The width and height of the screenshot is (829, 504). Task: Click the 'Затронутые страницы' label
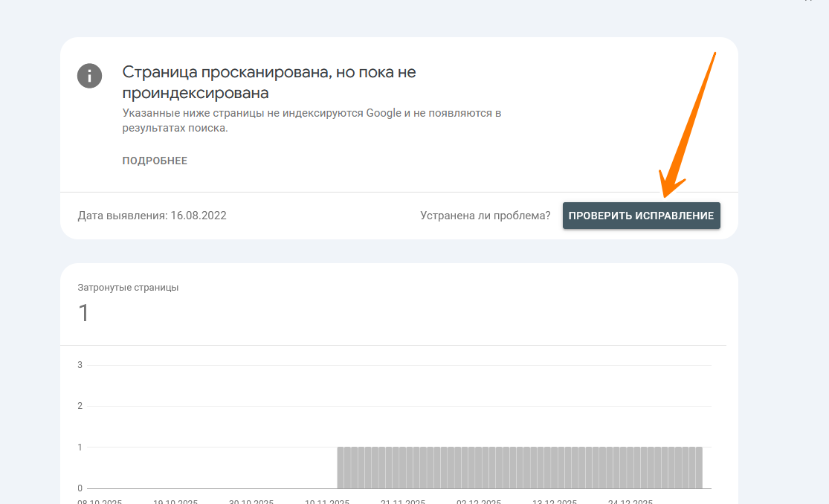(x=128, y=288)
